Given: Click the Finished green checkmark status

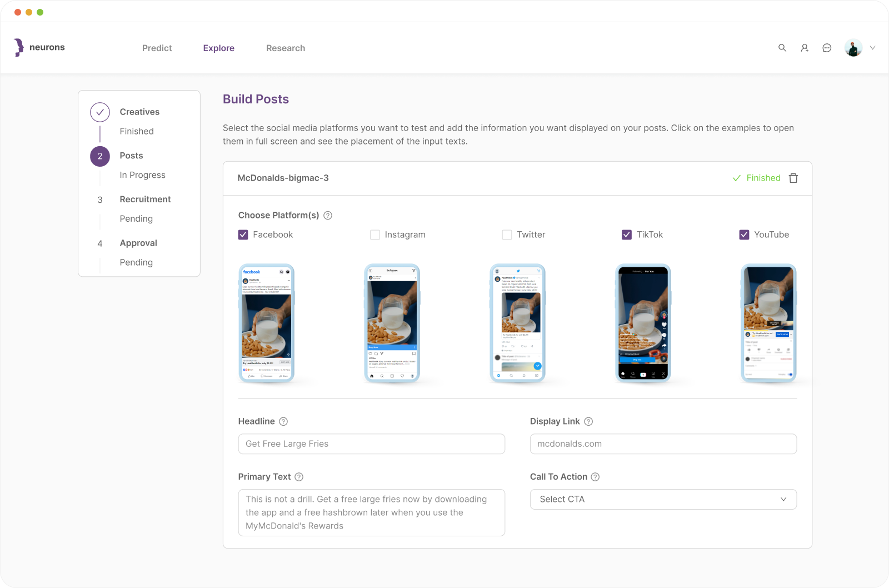Looking at the screenshot, I should coord(756,178).
